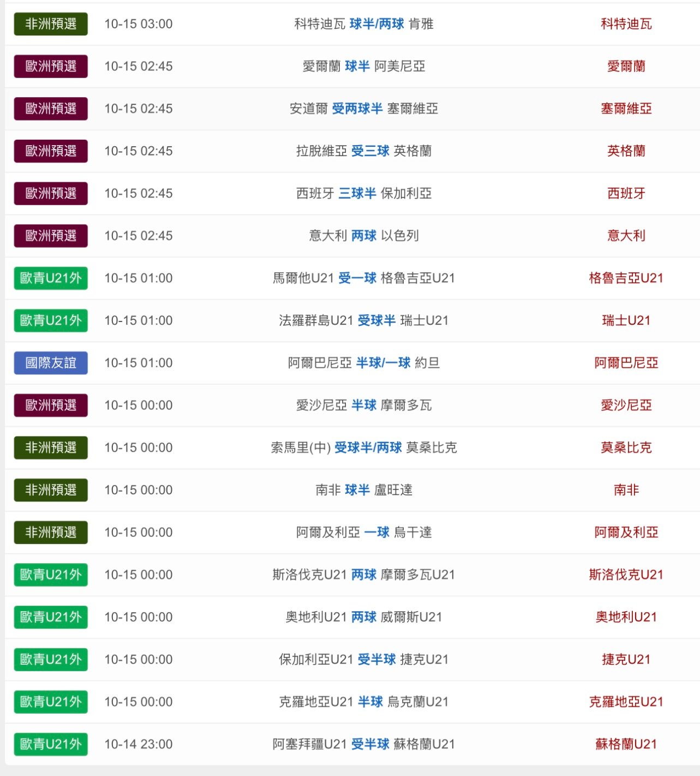Click 非洲預選 badge in 科特迪瓦 vs 肯雅 row
Image resolution: width=700 pixels, height=776 pixels.
pyautogui.click(x=51, y=24)
